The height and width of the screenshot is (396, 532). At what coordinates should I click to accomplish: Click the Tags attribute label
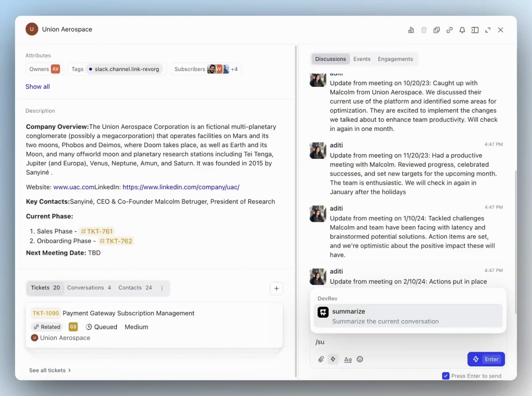(77, 69)
